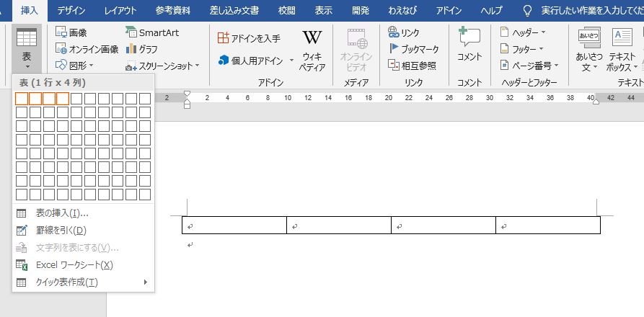Open the ヘルプ tab
This screenshot has height=317, width=644.
tap(492, 11)
